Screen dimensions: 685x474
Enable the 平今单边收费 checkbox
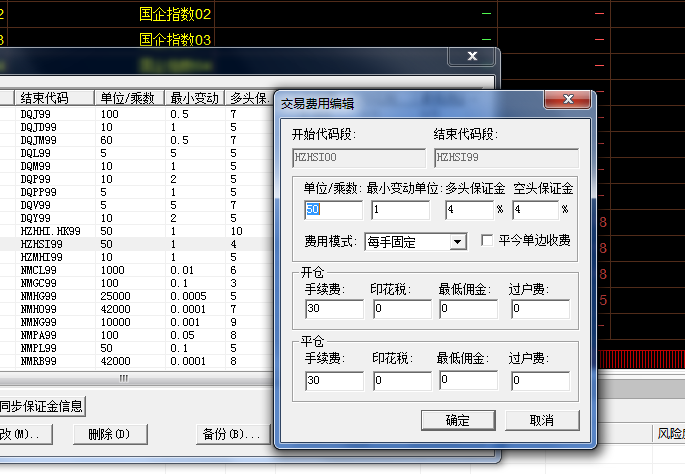[x=487, y=241]
